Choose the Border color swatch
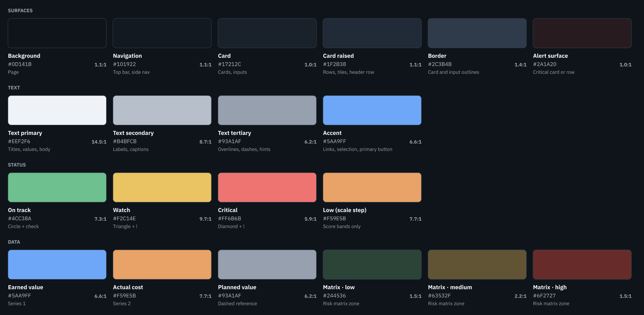Screen dimensions: 644x315 coord(477,33)
